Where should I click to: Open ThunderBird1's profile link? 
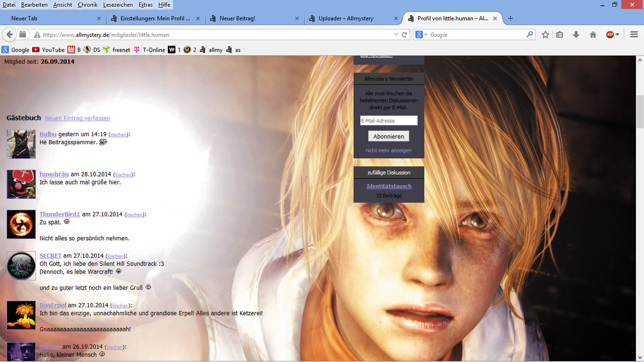(x=60, y=215)
